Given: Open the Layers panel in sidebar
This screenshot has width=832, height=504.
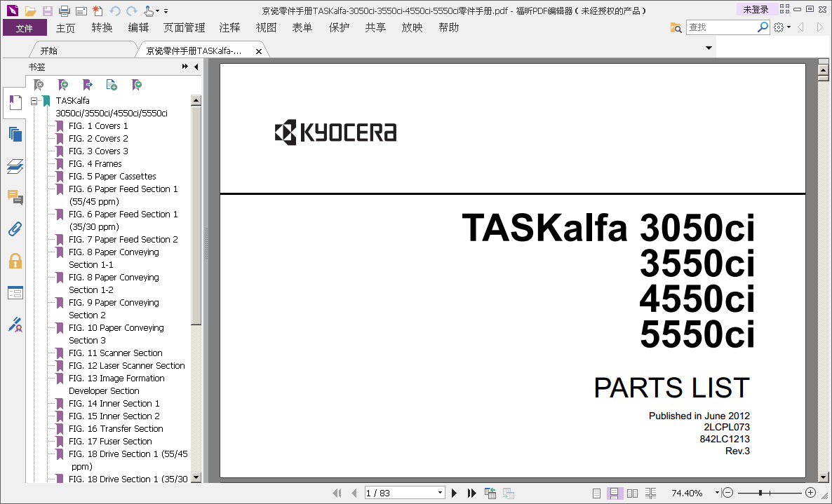Looking at the screenshot, I should 15,166.
